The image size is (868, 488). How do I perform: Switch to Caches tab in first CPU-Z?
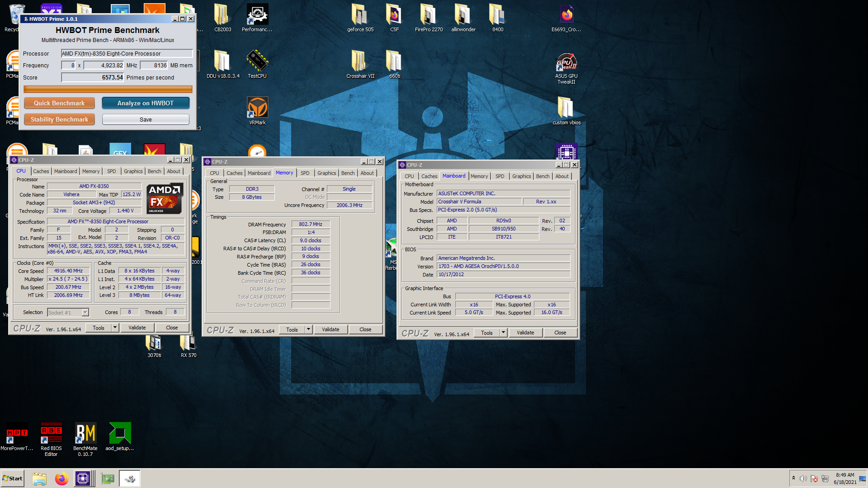coord(41,171)
